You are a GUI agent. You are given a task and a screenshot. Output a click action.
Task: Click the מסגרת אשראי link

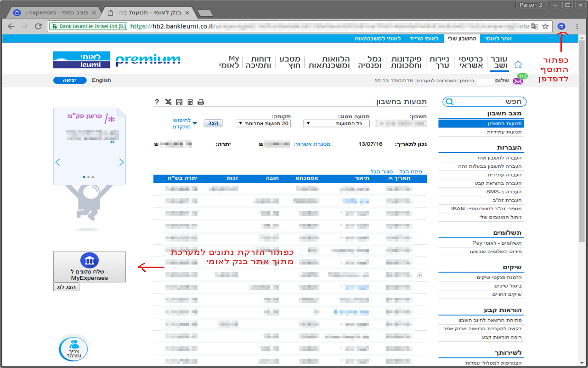(x=312, y=144)
